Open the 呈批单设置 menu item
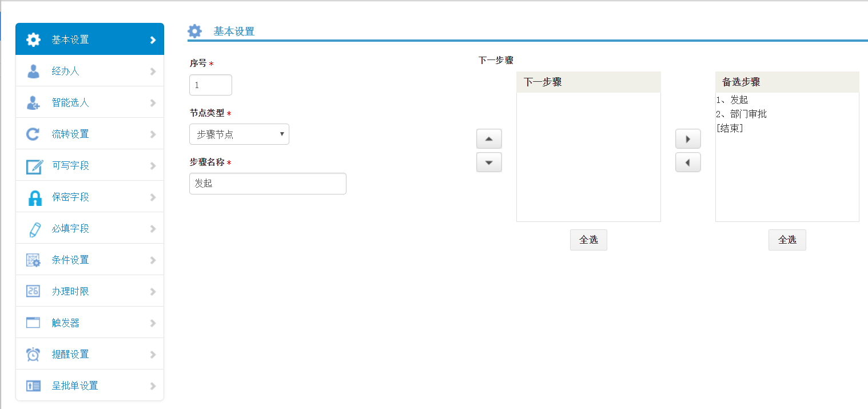 click(x=90, y=386)
